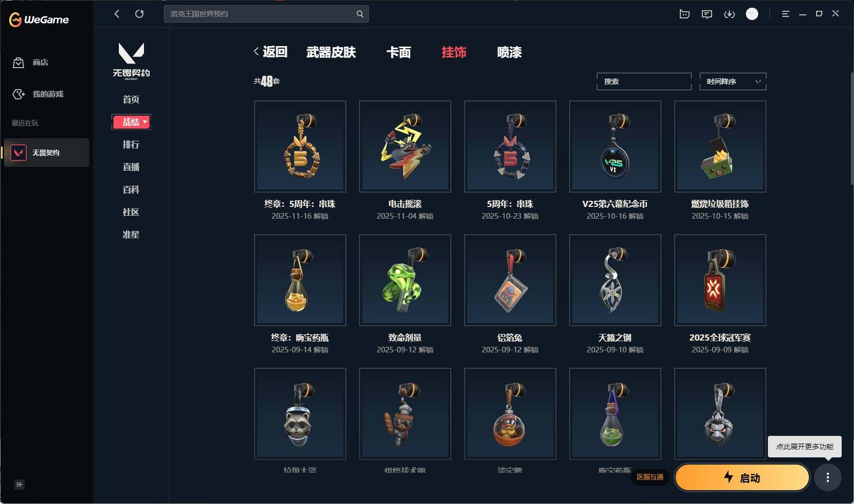Expand the 时间降序 sort dropdown
The width and height of the screenshot is (854, 504).
pos(733,81)
